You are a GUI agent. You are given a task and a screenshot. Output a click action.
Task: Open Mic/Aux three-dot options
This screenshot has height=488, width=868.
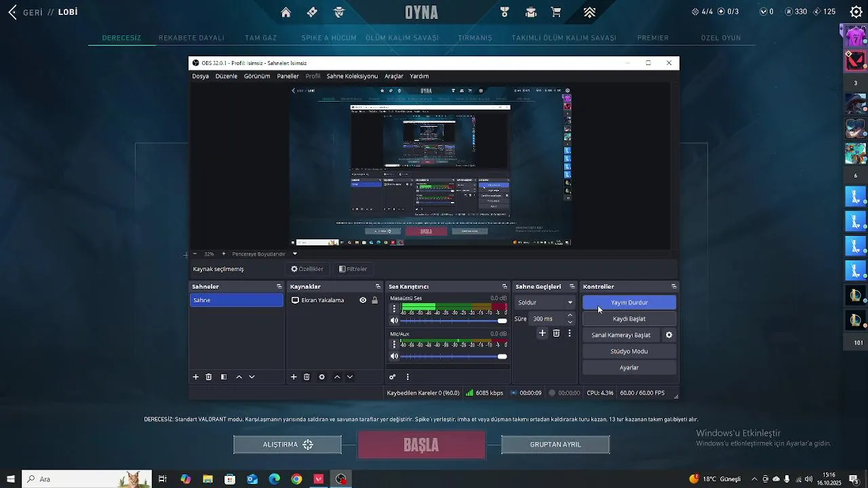click(394, 344)
